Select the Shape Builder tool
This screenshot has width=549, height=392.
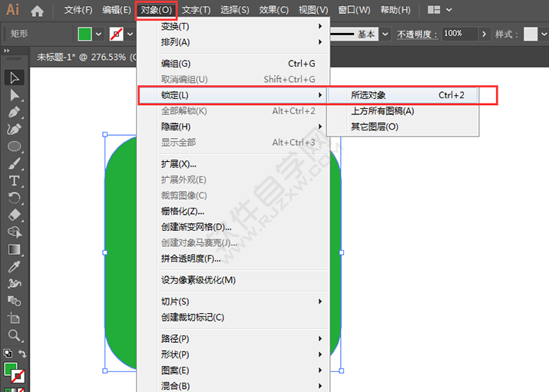click(x=14, y=232)
